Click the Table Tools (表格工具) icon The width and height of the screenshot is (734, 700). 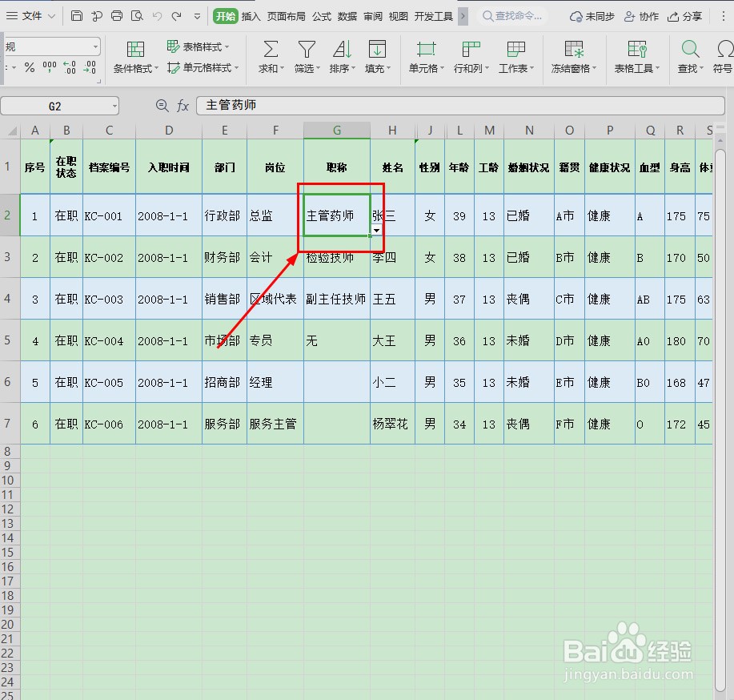coord(637,49)
